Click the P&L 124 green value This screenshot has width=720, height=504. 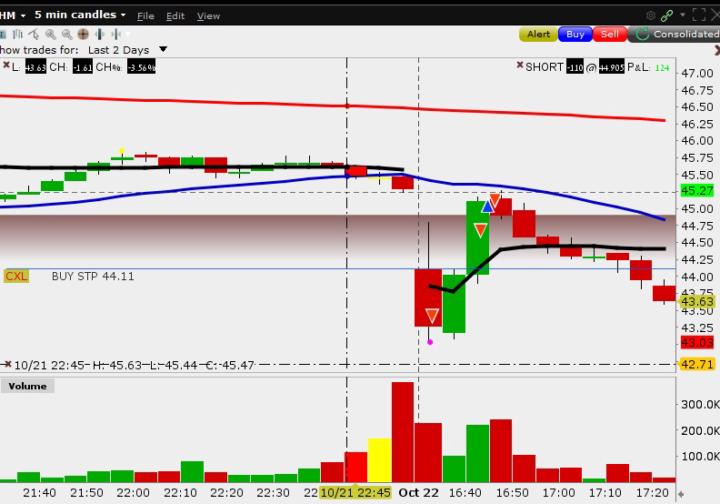coord(662,68)
